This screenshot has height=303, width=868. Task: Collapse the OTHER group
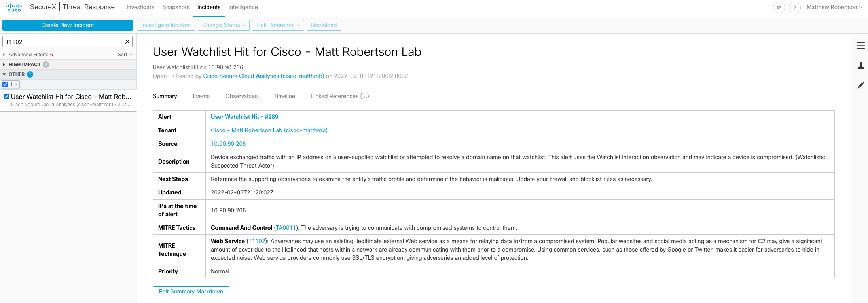coord(4,74)
